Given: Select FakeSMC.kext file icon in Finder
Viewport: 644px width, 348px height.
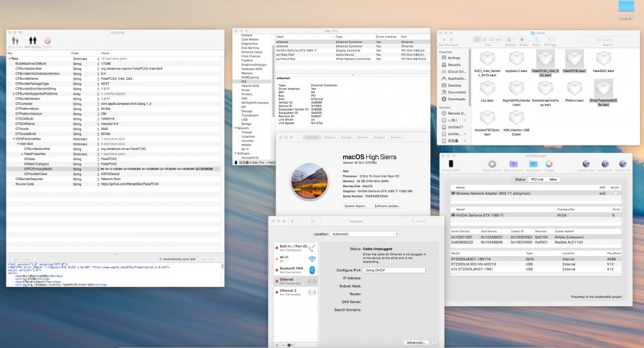Looking at the screenshot, I should point(603,59).
